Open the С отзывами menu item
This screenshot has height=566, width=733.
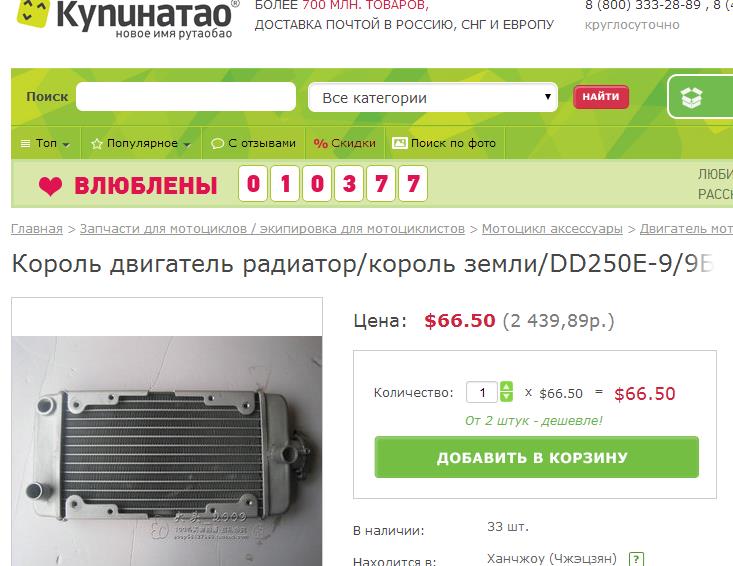coord(253,143)
